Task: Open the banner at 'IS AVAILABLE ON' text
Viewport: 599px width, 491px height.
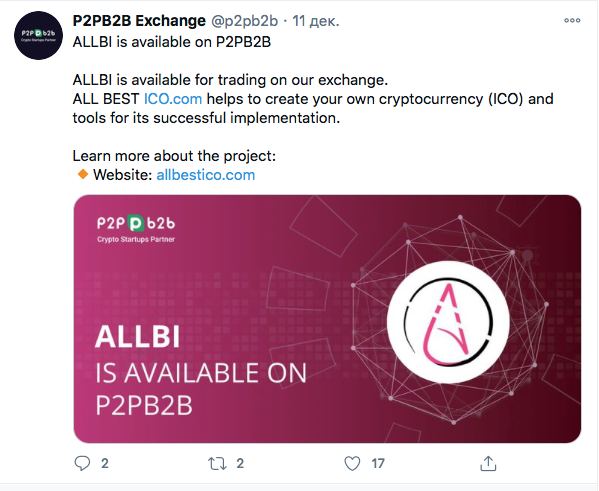Action: click(201, 373)
